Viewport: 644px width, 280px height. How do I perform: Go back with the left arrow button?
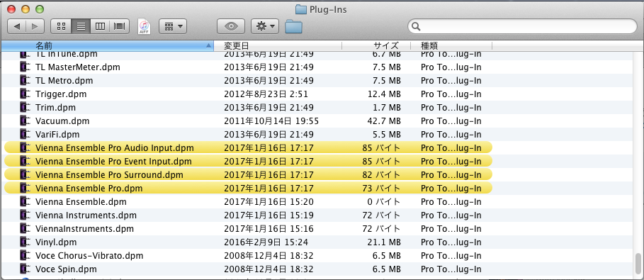[17, 26]
